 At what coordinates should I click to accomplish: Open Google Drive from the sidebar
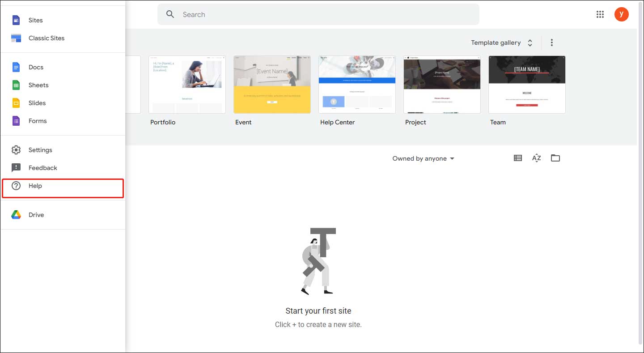[x=36, y=215]
